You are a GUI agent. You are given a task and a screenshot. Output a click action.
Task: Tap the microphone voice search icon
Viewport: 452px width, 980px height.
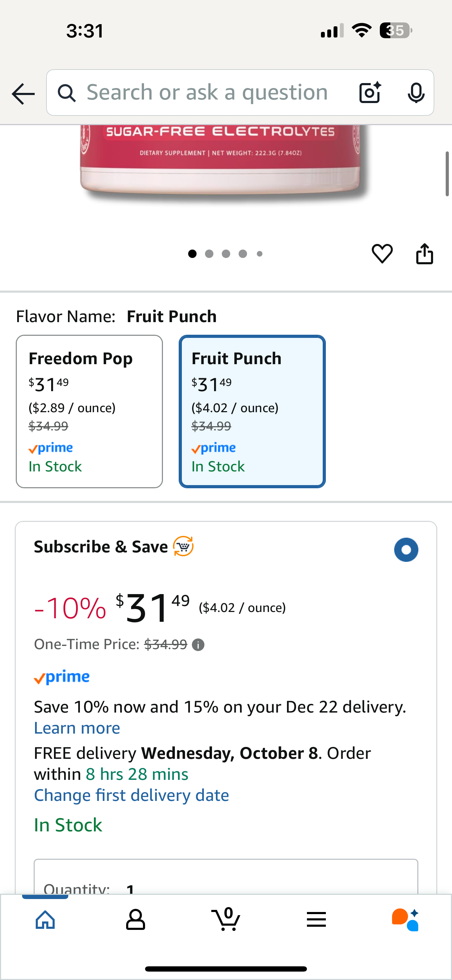pyautogui.click(x=416, y=93)
